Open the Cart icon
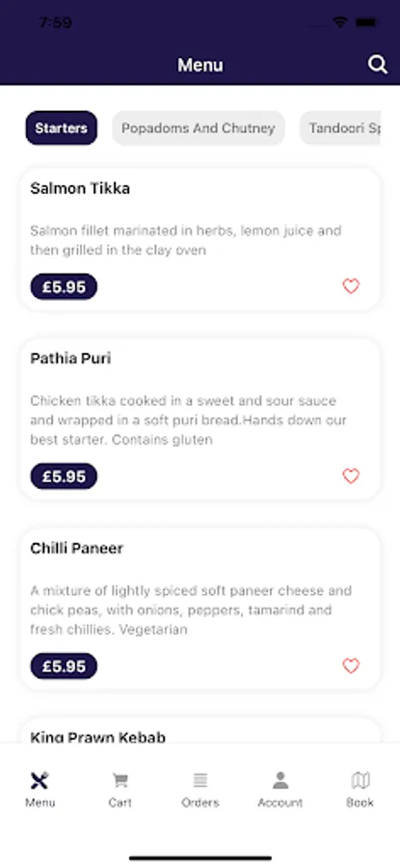Image resolution: width=400 pixels, height=868 pixels. pos(120,780)
